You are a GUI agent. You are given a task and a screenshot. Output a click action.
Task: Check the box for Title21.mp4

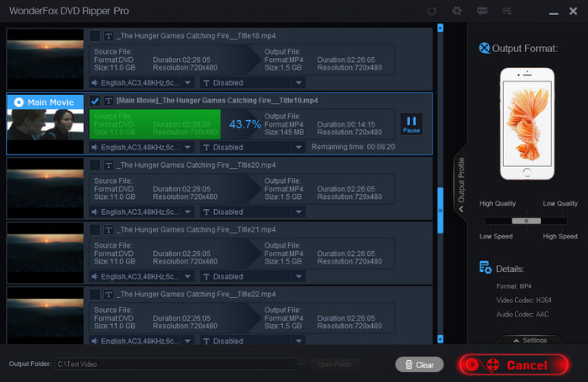pyautogui.click(x=95, y=230)
